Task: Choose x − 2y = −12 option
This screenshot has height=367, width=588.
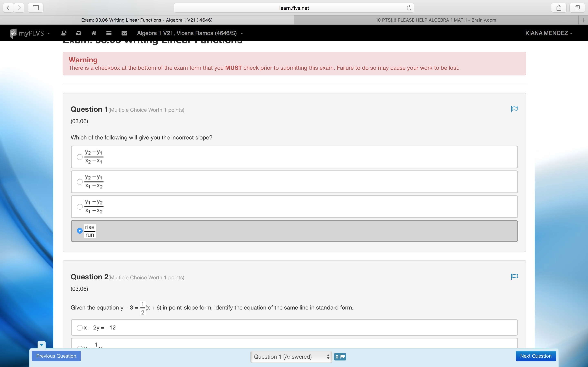Action: tap(80, 328)
